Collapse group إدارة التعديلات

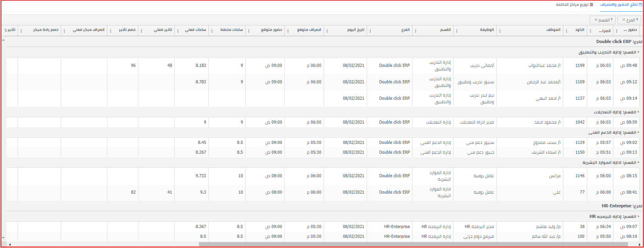(638, 112)
